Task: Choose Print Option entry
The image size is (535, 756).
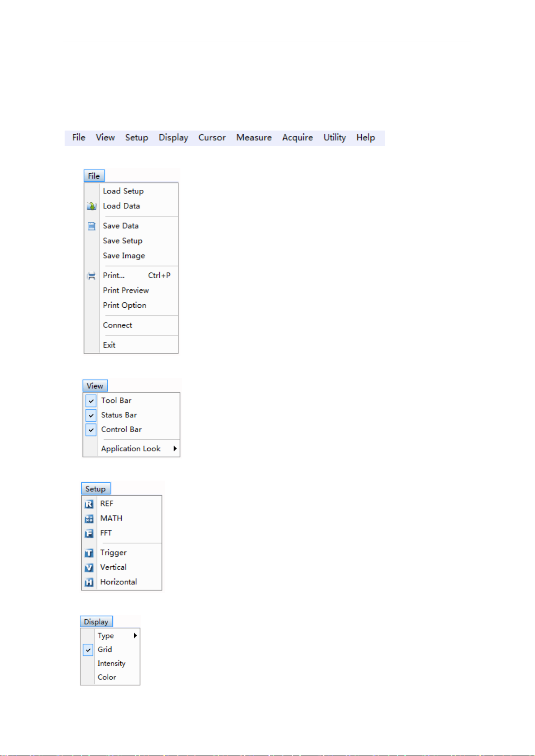Action: click(x=131, y=306)
